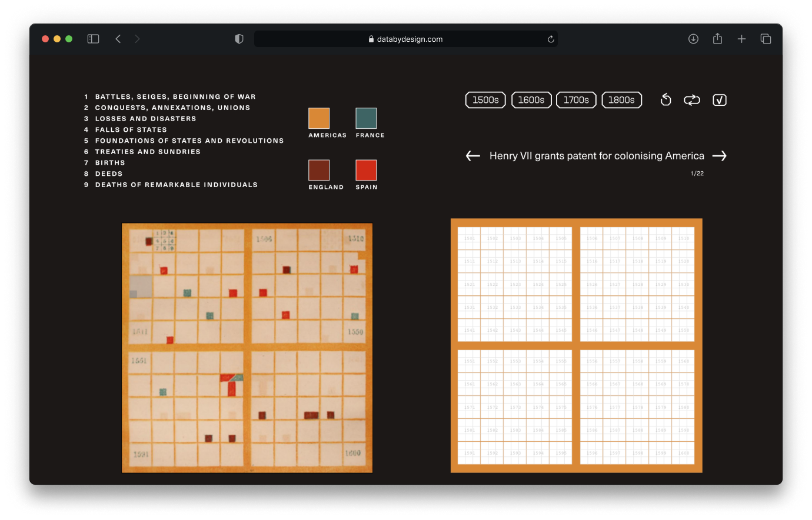The width and height of the screenshot is (812, 520).
Task: Open a new tab with the plus icon
Action: [x=741, y=39]
